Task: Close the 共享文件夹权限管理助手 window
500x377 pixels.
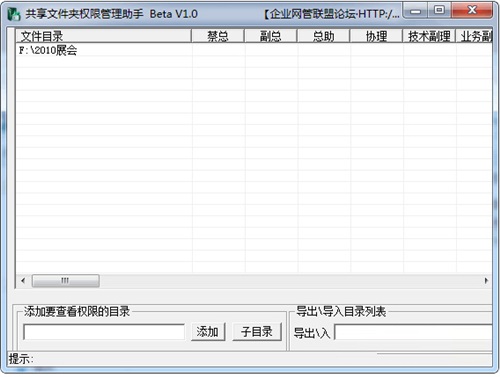Action: coord(472,10)
